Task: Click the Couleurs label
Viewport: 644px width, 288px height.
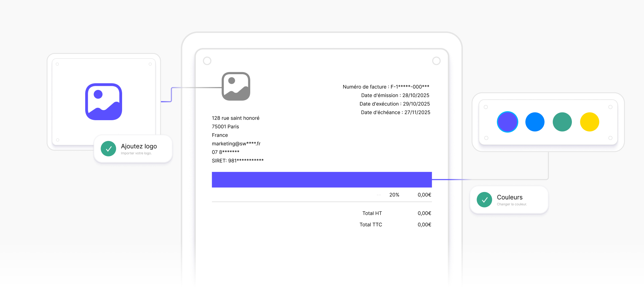Action: click(509, 197)
